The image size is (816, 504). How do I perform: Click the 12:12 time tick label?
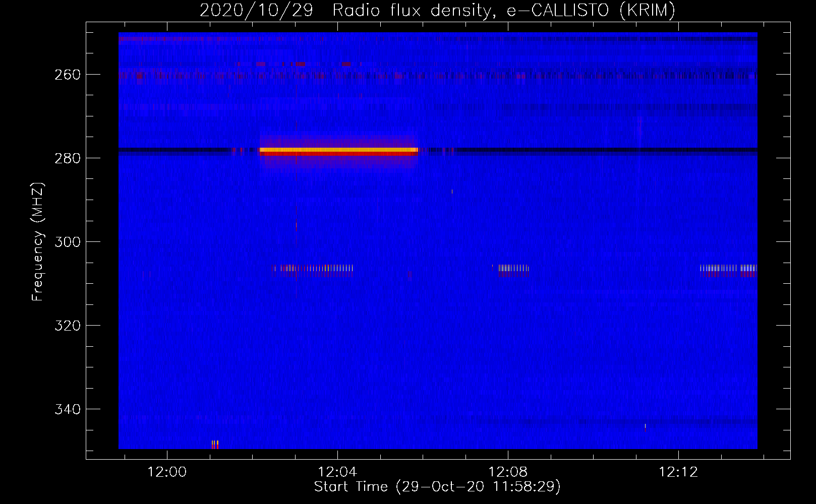click(x=678, y=472)
